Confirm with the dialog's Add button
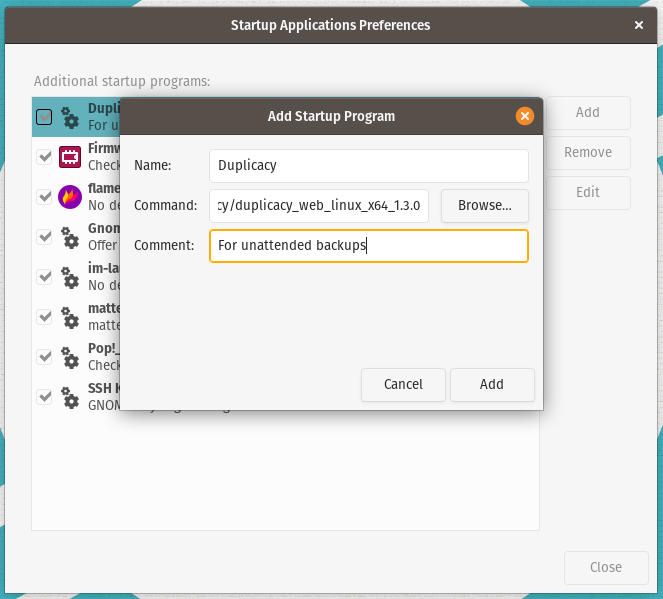663x599 pixels. point(492,384)
